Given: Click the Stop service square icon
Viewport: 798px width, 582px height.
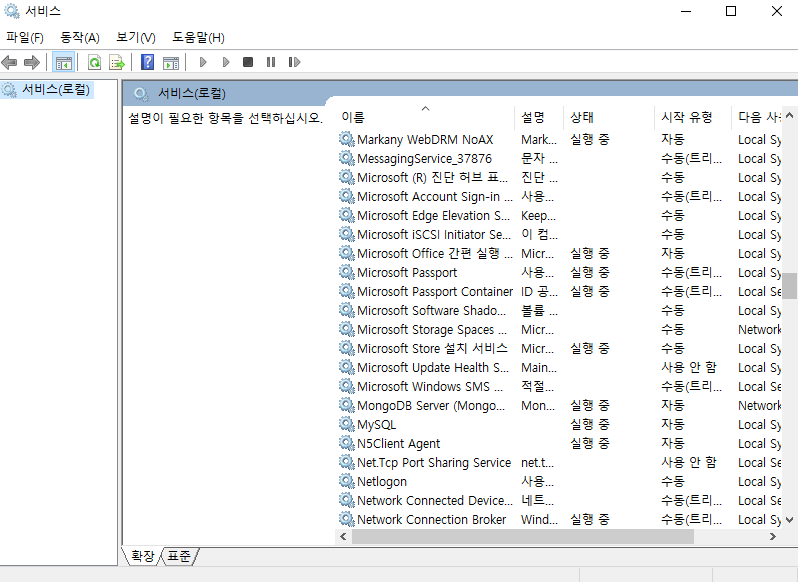Looking at the screenshot, I should coord(248,62).
